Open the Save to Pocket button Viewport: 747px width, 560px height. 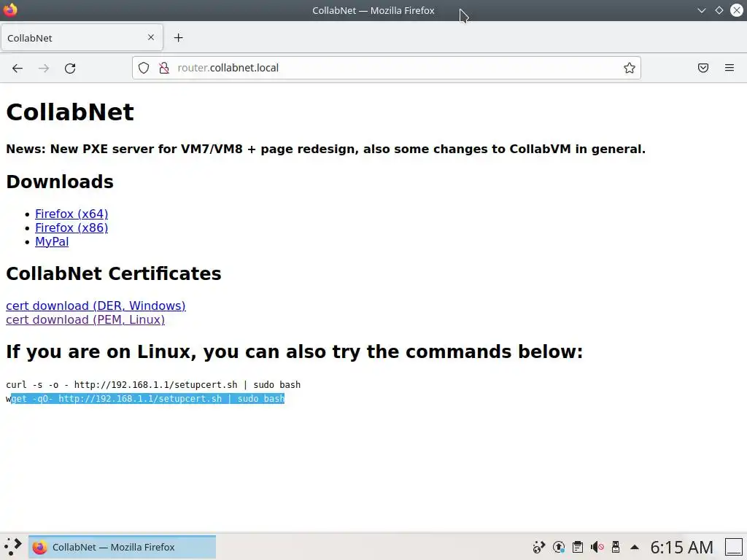(703, 68)
